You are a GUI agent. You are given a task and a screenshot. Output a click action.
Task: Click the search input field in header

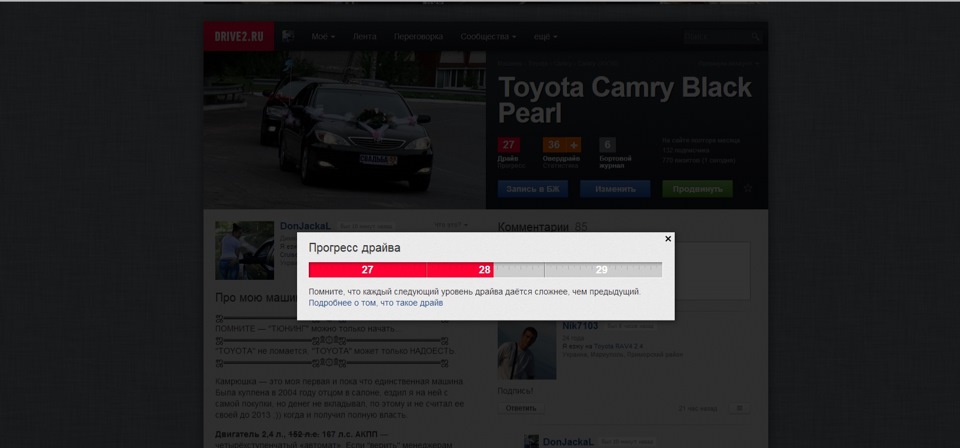click(x=716, y=37)
